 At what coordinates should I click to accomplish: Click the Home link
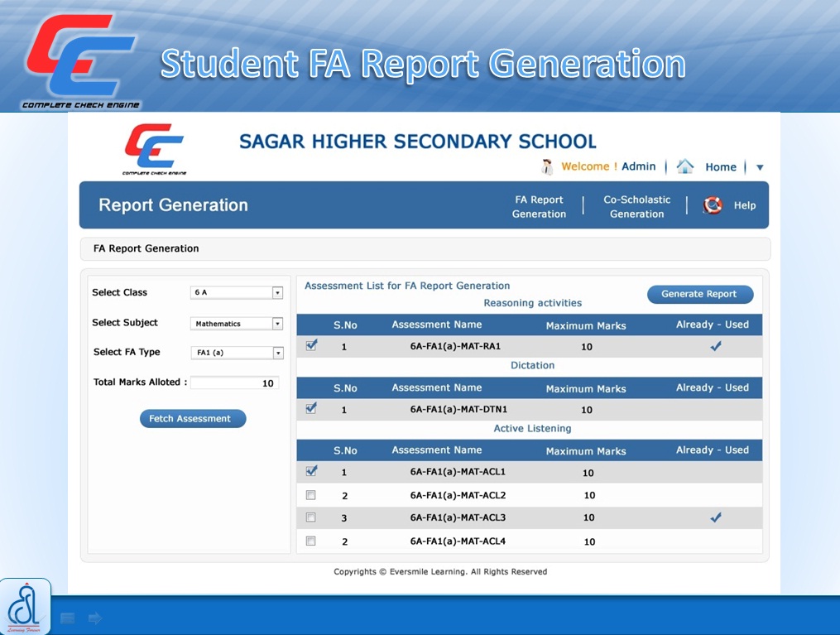[721, 167]
